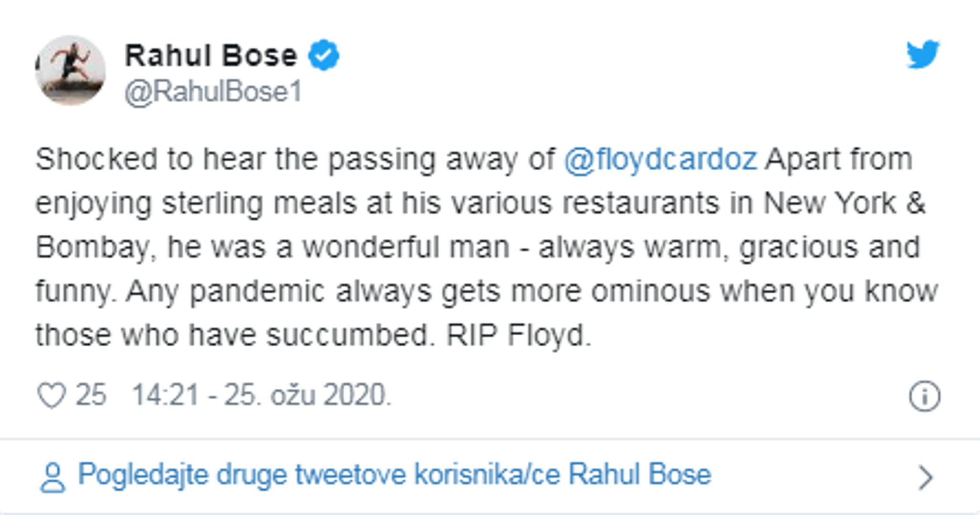This screenshot has width=980, height=515.
Task: Open Rahul Bose's profile picture
Action: pyautogui.click(x=70, y=70)
